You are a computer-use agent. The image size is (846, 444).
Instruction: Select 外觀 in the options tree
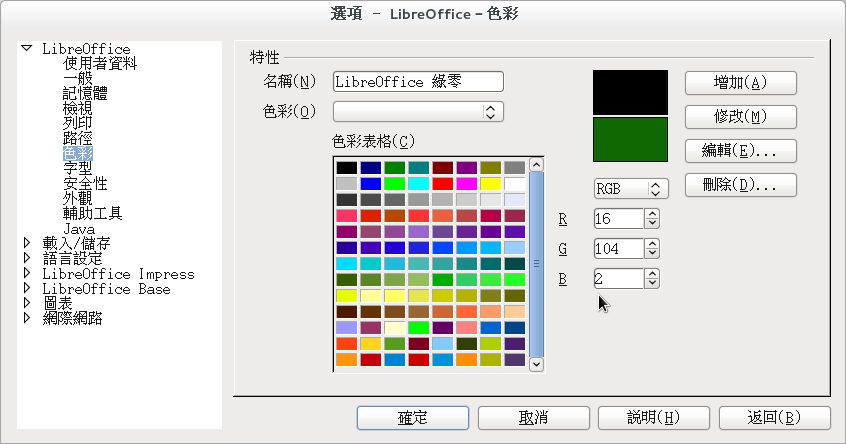tap(78, 199)
